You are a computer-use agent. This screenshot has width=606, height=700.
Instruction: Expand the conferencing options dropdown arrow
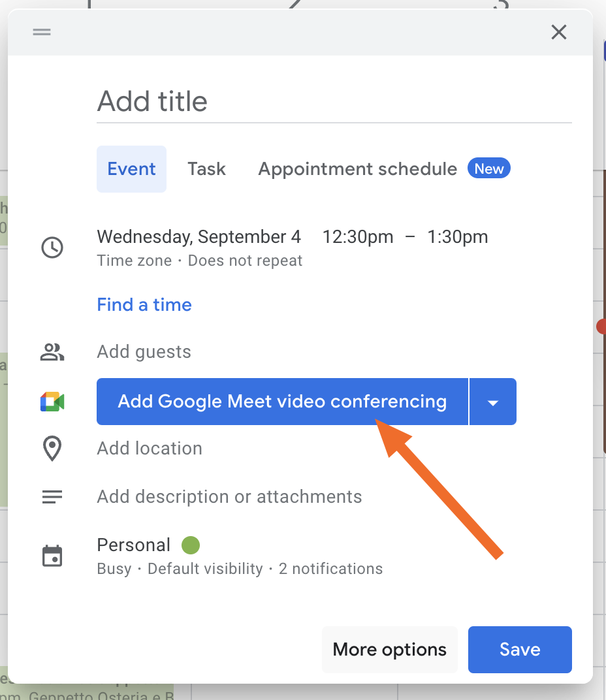tap(493, 402)
